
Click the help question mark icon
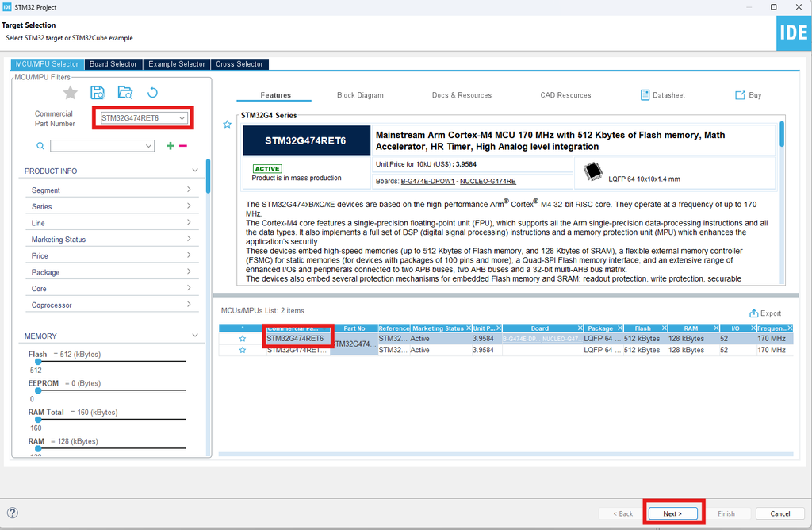click(13, 513)
